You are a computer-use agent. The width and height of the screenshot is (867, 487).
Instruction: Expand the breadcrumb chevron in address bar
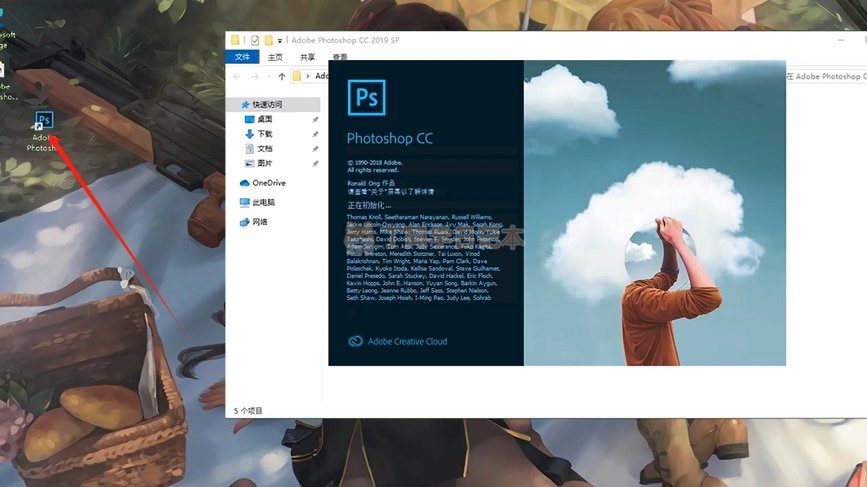307,76
